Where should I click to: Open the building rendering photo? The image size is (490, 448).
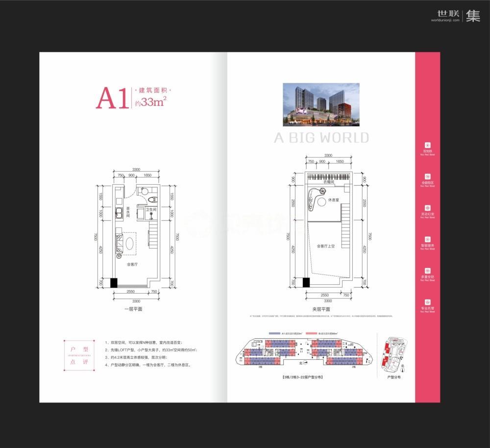[x=321, y=104]
